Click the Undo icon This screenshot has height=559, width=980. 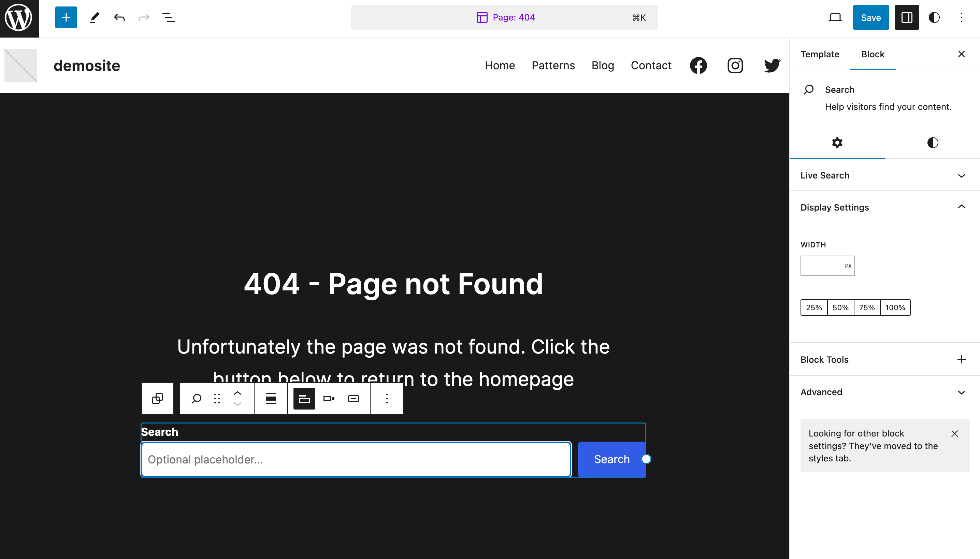(119, 17)
